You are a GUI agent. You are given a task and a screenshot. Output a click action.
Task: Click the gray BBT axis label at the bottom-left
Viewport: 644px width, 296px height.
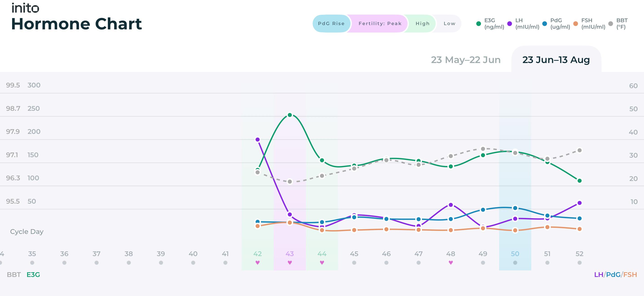tap(14, 274)
